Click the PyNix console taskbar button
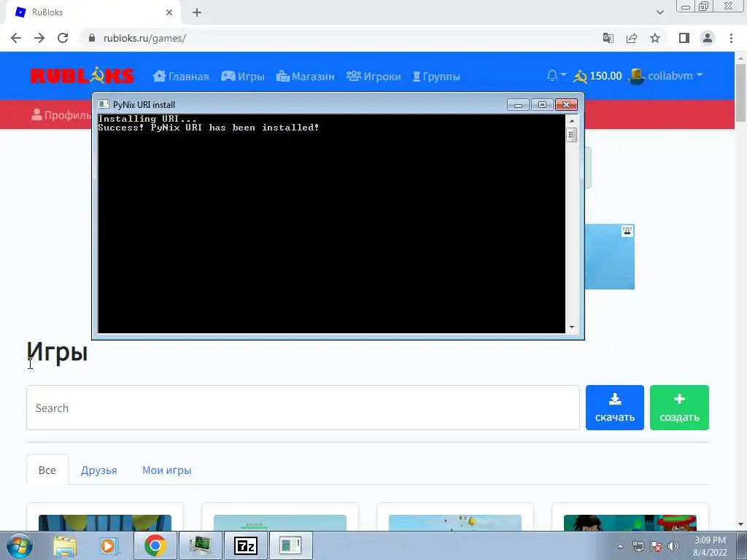This screenshot has width=747, height=560. click(x=291, y=545)
